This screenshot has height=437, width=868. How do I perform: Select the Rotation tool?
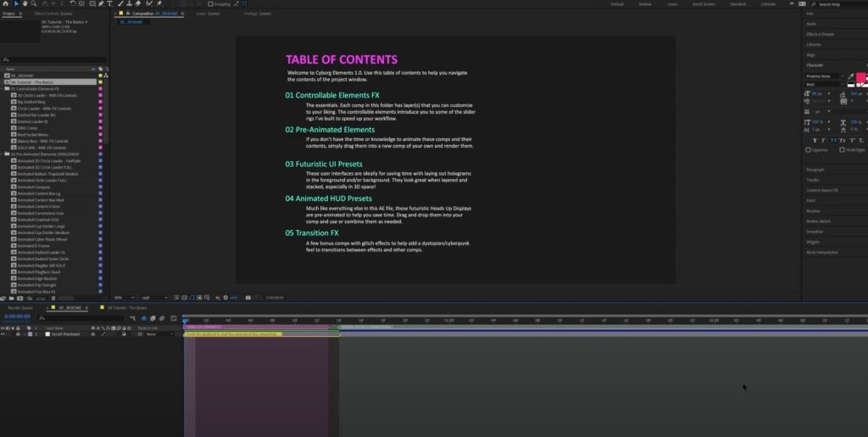74,4
